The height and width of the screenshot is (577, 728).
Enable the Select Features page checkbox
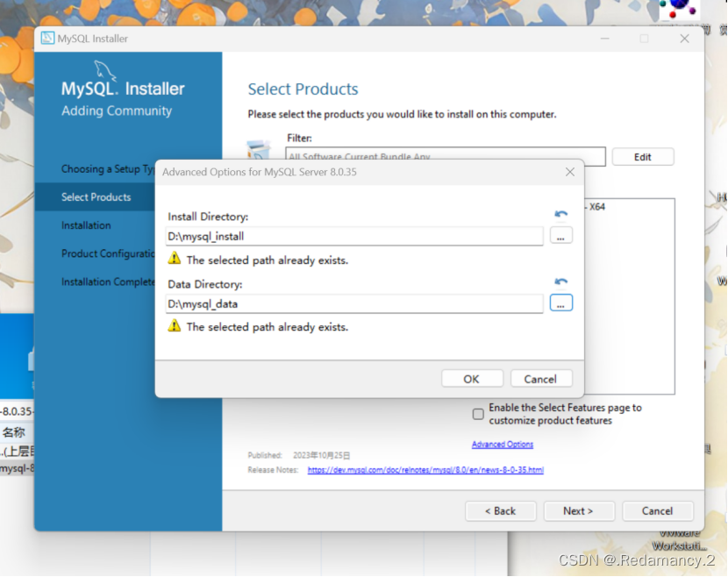478,414
